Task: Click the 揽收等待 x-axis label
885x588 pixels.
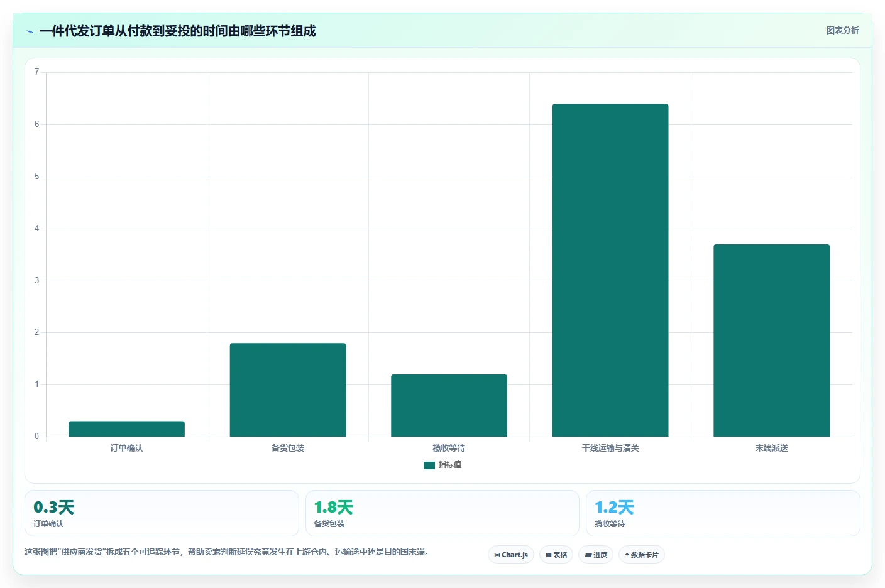Action: click(449, 448)
